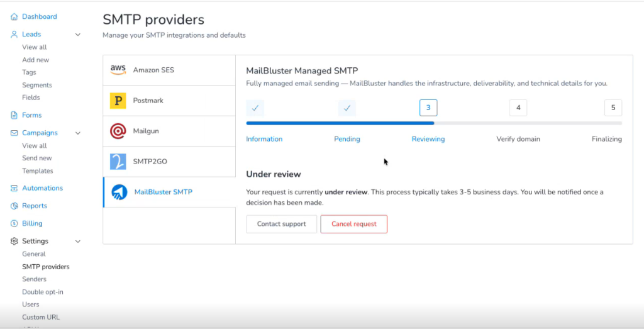The image size is (644, 329).
Task: Click 'Manage your SMTP integrations and defaults' text
Action: tap(174, 35)
